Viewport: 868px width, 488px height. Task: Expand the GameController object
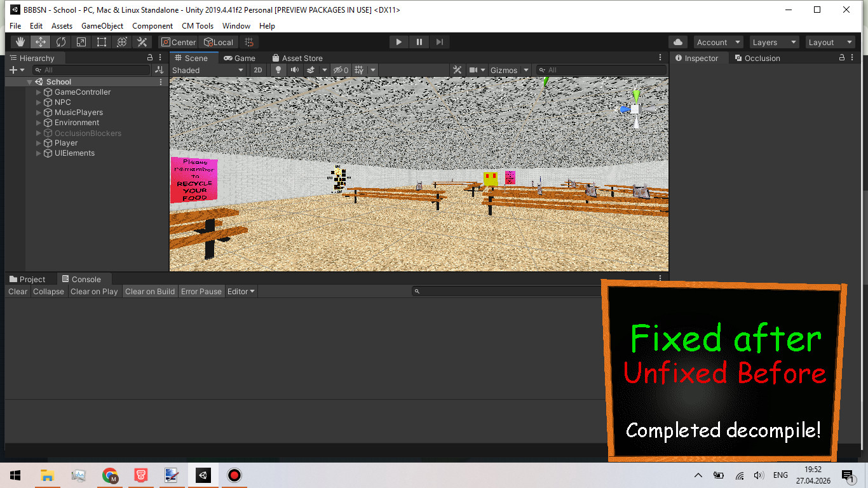[x=39, y=92]
